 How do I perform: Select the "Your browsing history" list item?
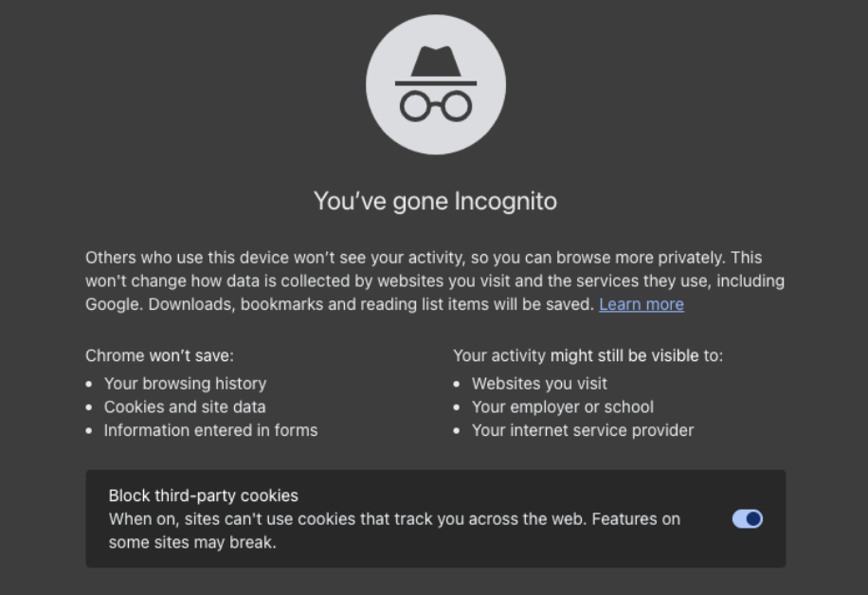(x=185, y=384)
